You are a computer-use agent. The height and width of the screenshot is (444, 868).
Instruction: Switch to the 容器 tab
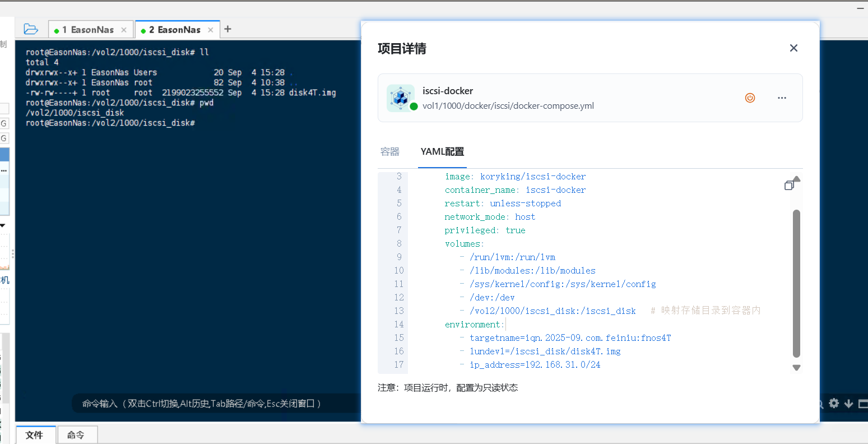pos(390,152)
